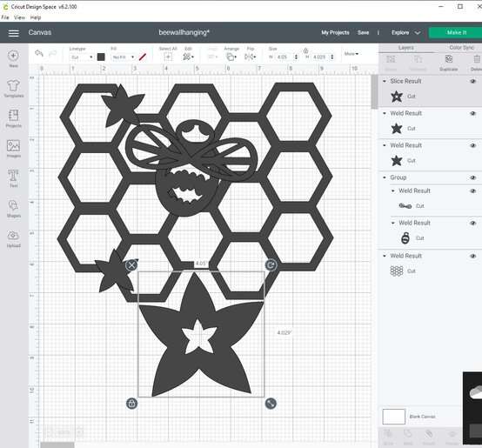Hide the first Weld Result layer
The width and height of the screenshot is (482, 448).
coord(473,114)
